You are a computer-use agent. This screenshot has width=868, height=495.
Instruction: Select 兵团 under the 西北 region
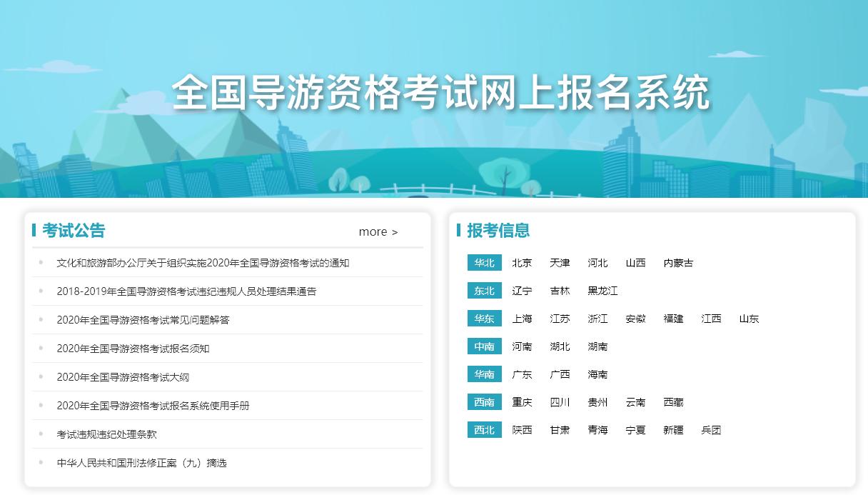[x=711, y=430]
